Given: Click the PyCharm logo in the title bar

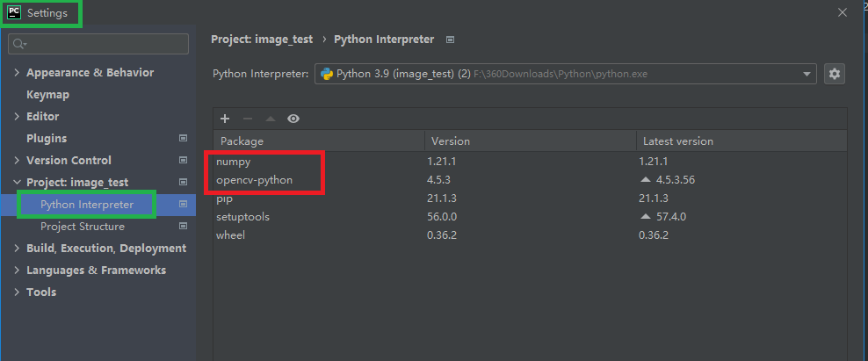Looking at the screenshot, I should point(14,12).
